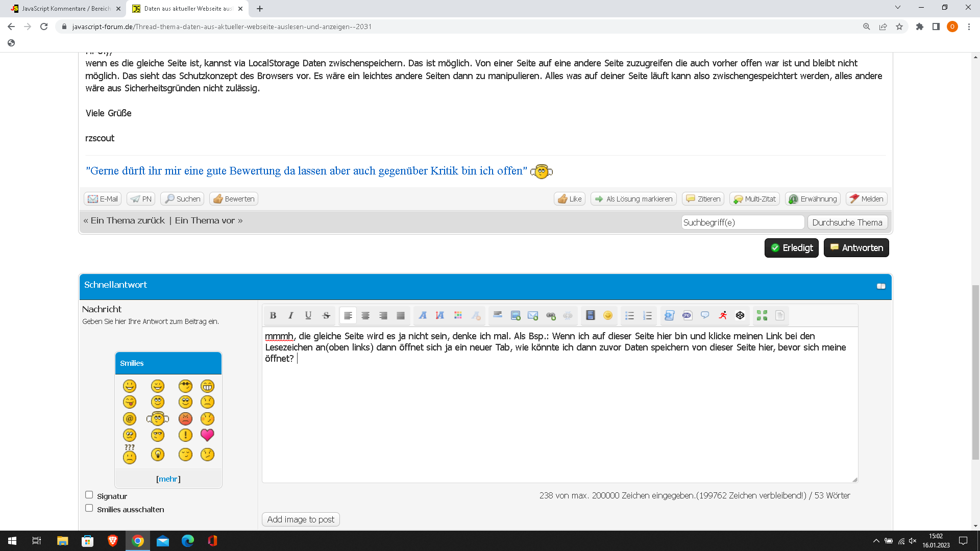The width and height of the screenshot is (980, 551).
Task: Insert the sunglasses smiley
Action: 185,386
